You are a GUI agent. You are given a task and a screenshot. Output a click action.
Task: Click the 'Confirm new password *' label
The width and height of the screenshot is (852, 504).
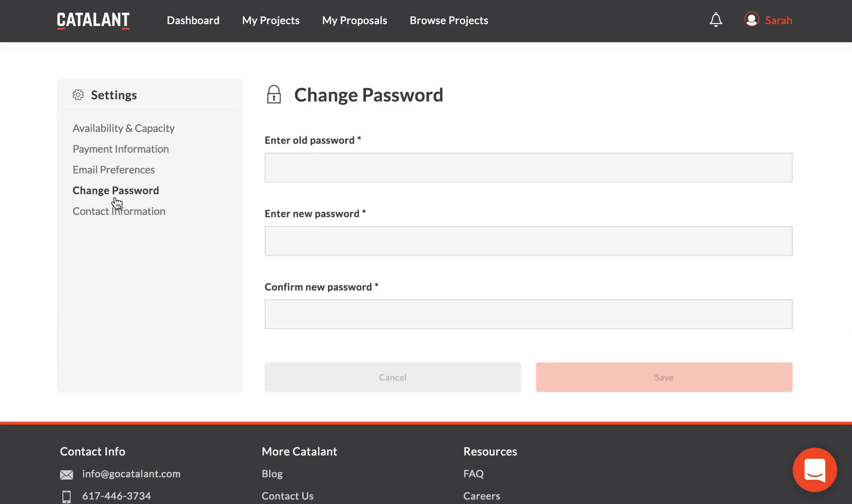pyautogui.click(x=321, y=287)
